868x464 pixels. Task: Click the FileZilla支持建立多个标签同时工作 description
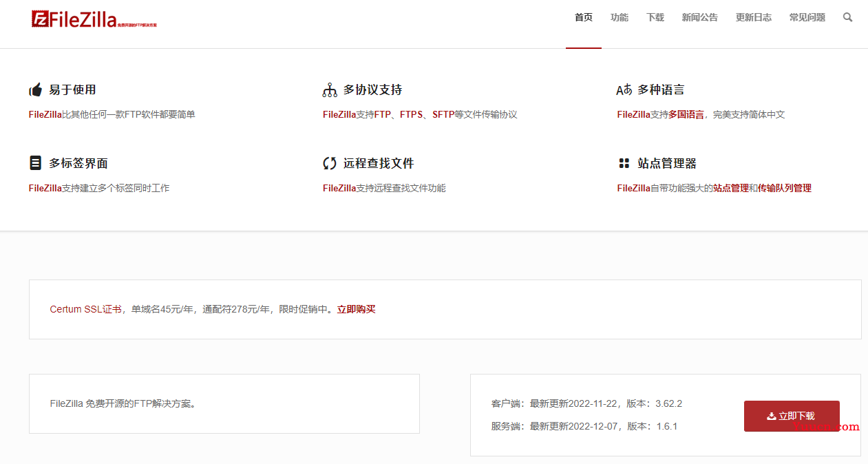click(x=99, y=188)
